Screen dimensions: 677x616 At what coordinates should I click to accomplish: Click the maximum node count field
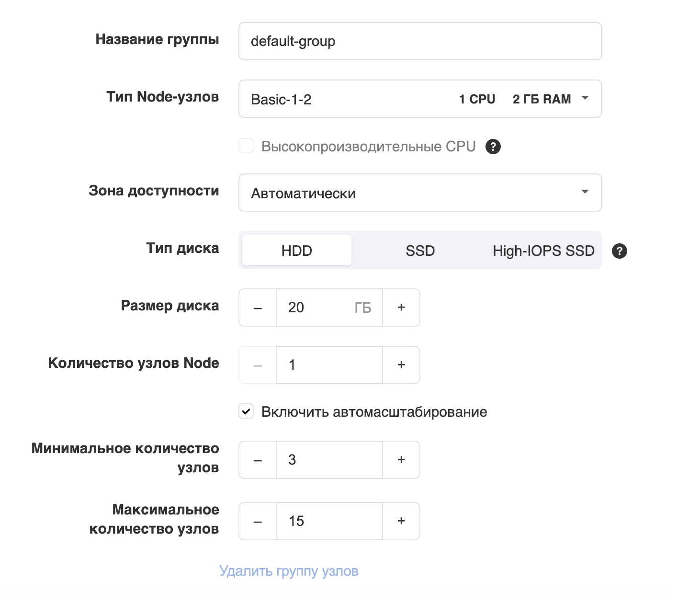[329, 521]
